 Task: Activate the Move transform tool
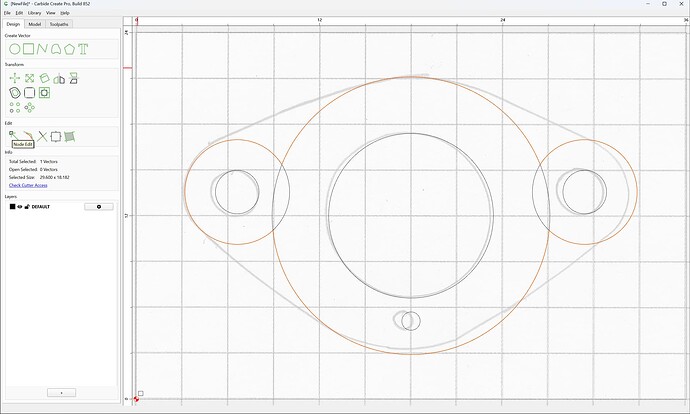click(15, 78)
